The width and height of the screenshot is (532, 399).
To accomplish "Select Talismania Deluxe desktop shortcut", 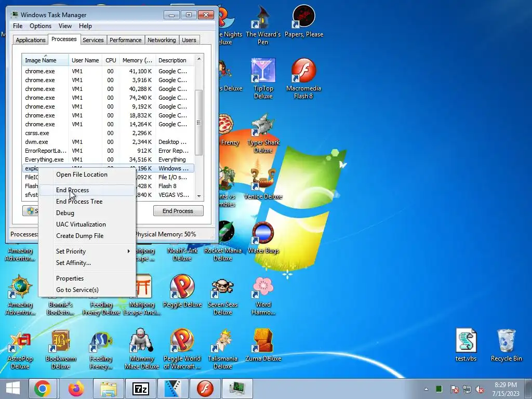I will pos(222,349).
